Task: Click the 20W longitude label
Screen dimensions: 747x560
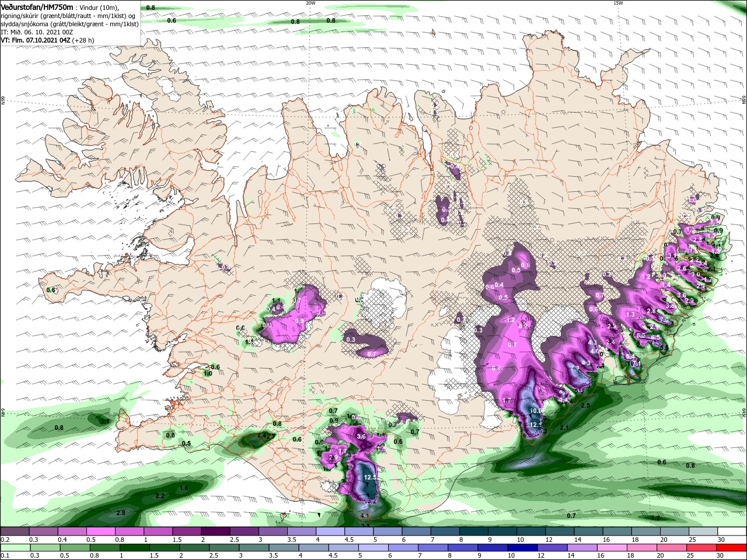Action: pos(310,2)
